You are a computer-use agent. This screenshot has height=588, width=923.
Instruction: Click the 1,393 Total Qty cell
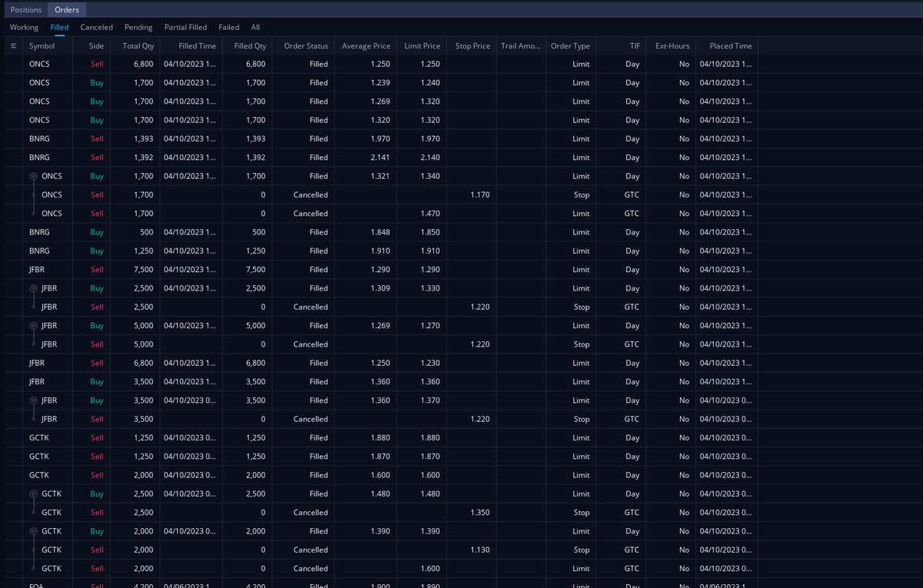(x=143, y=139)
